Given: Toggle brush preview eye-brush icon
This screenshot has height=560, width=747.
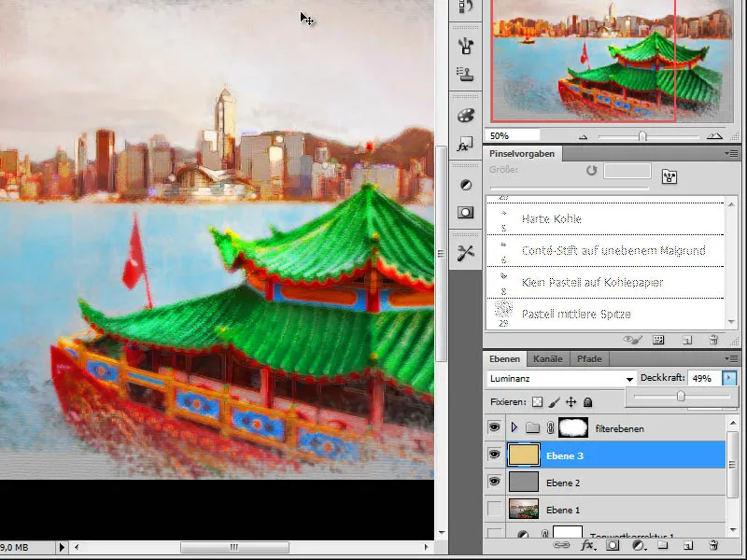Looking at the screenshot, I should (x=633, y=340).
